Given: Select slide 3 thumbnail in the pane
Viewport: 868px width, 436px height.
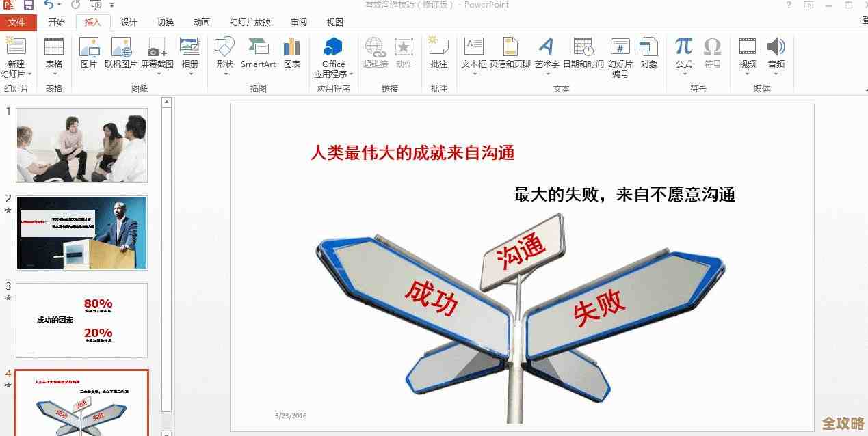Looking at the screenshot, I should tap(81, 321).
